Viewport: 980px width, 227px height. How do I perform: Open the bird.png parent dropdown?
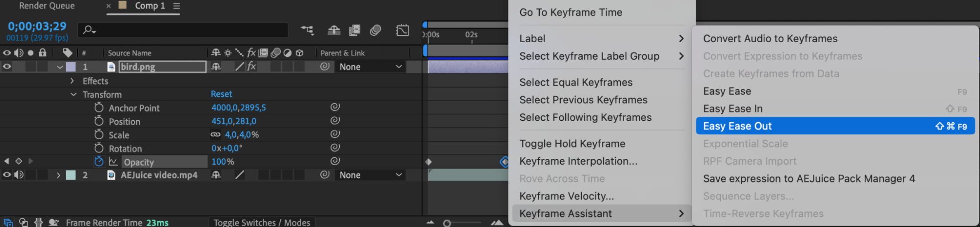click(370, 67)
